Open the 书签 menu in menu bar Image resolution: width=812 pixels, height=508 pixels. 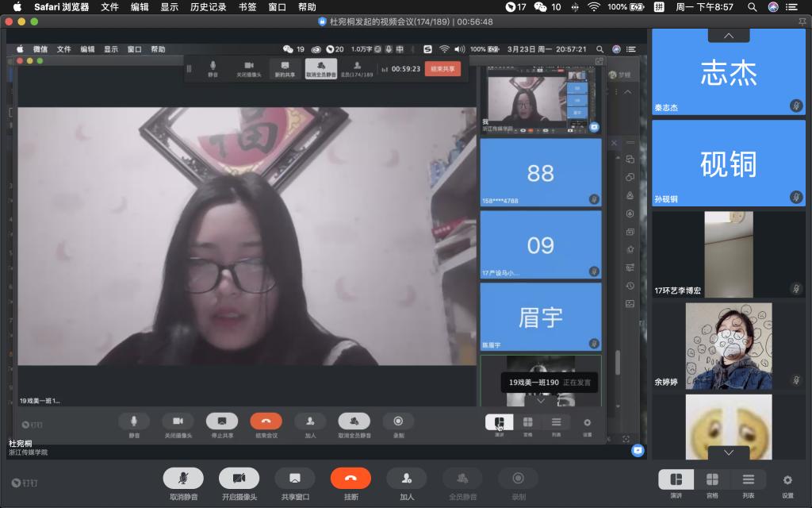click(x=247, y=7)
